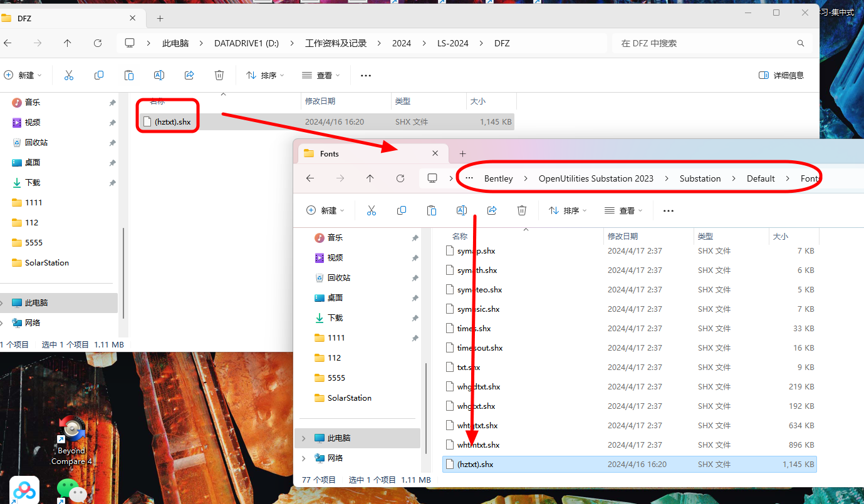864x504 pixels.
Task: Open more options ellipsis in Fonts toolbar
Action: [669, 210]
